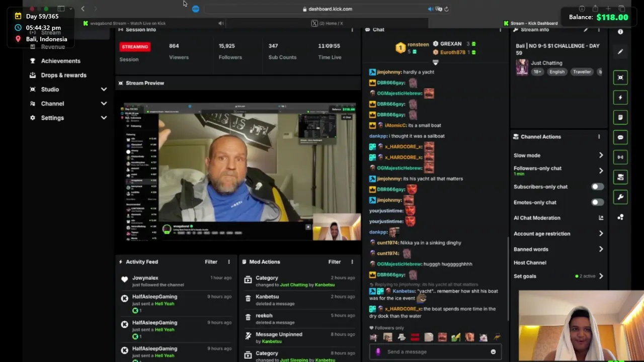Click Message Unpinned entry in Mod Actions
The height and width of the screenshot is (362, 644).
pyautogui.click(x=299, y=337)
